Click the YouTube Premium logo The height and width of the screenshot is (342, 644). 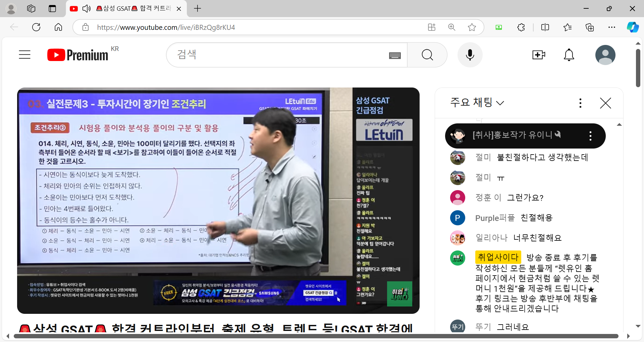tap(78, 55)
